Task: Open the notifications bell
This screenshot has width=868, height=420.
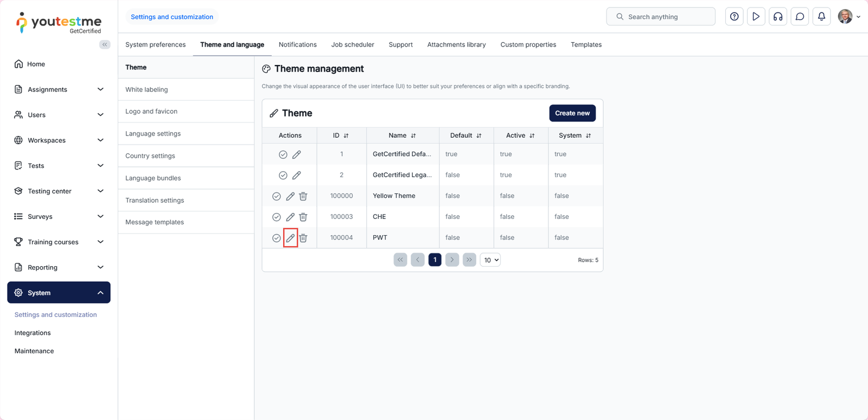Action: (x=821, y=17)
